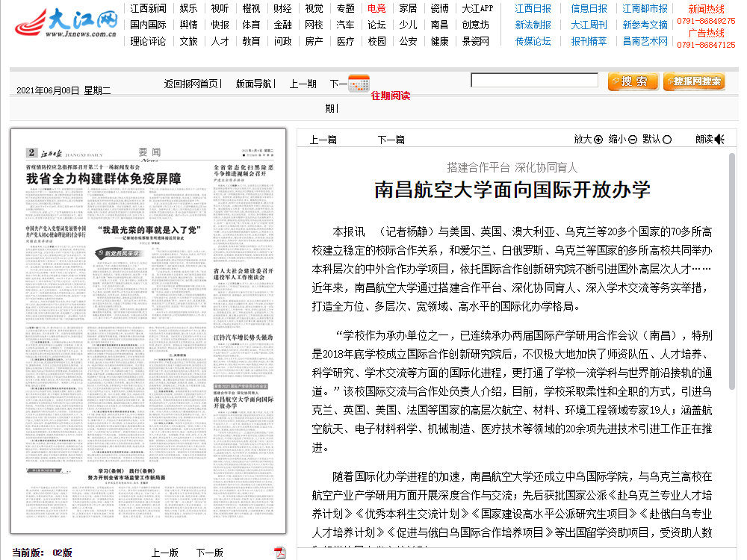The width and height of the screenshot is (747, 560).
Task: Open the red 电竞 navigation item
Action: point(376,8)
